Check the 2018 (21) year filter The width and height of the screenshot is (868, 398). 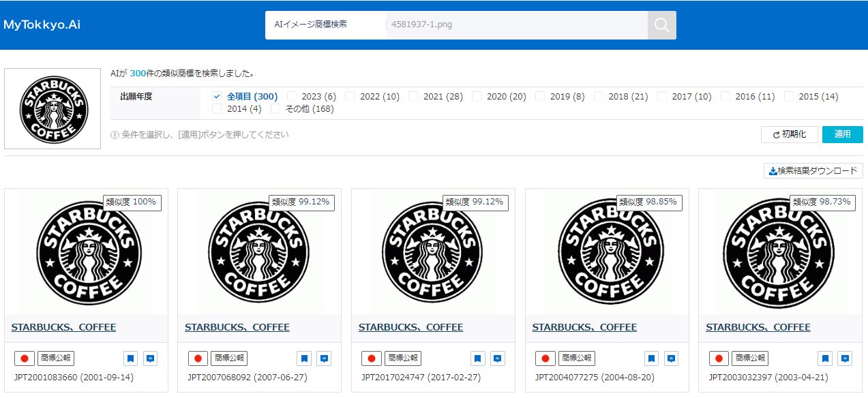(x=599, y=97)
